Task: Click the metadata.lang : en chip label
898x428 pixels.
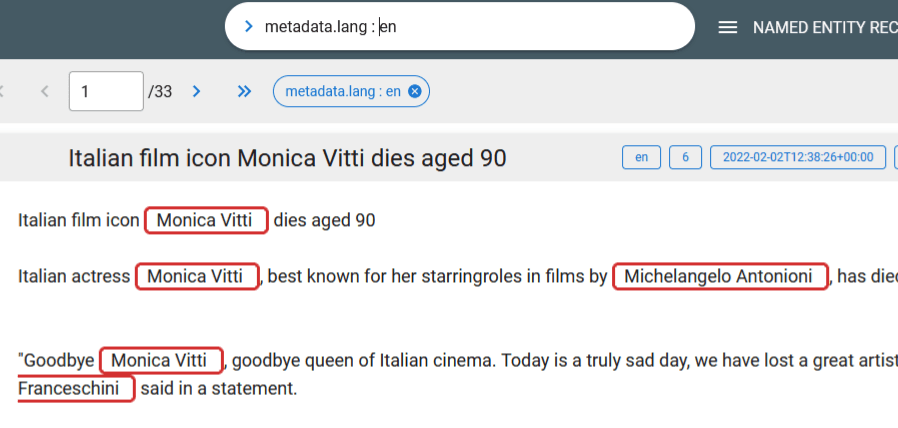Action: coord(343,92)
